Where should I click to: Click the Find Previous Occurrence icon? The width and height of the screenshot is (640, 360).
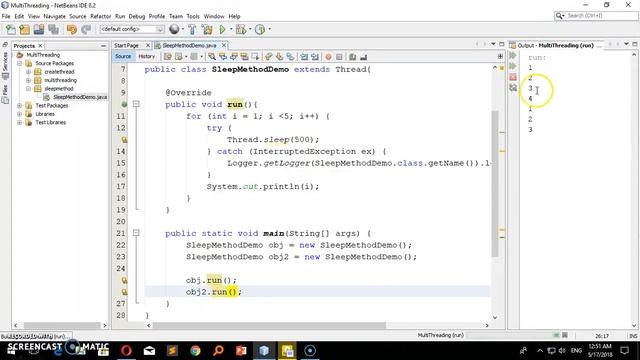[x=223, y=57]
